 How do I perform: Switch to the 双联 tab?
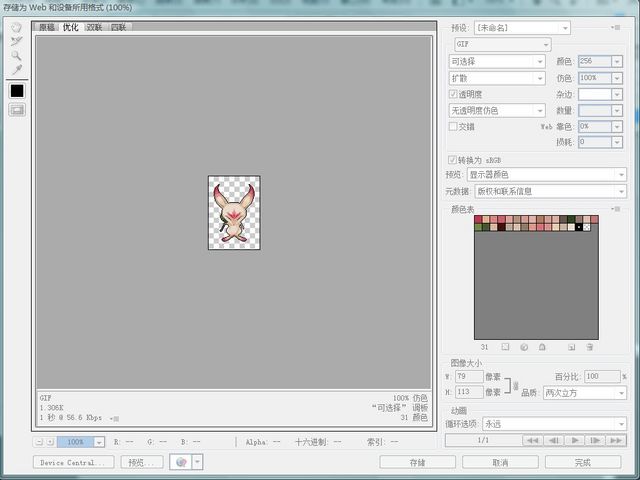point(94,27)
